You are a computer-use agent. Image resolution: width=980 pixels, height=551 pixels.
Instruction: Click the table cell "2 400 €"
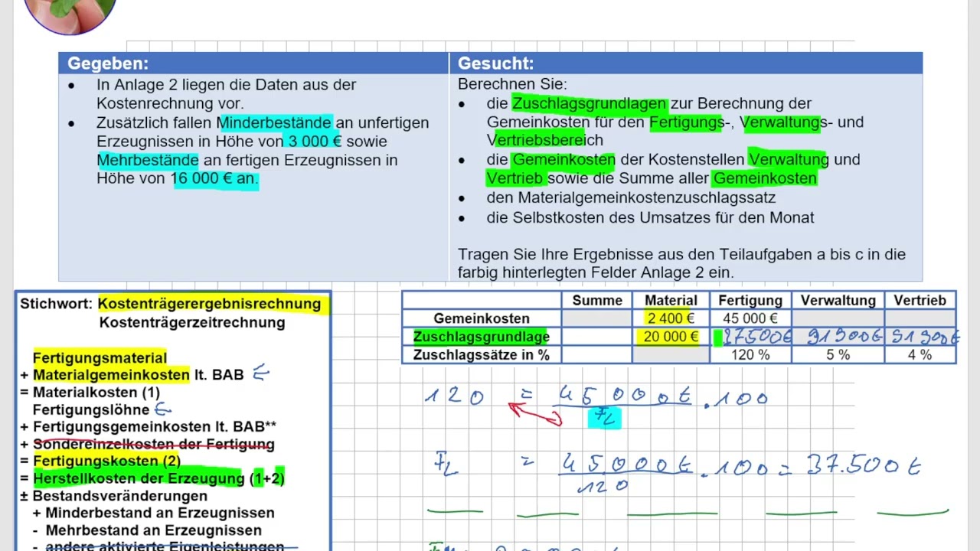pos(671,318)
